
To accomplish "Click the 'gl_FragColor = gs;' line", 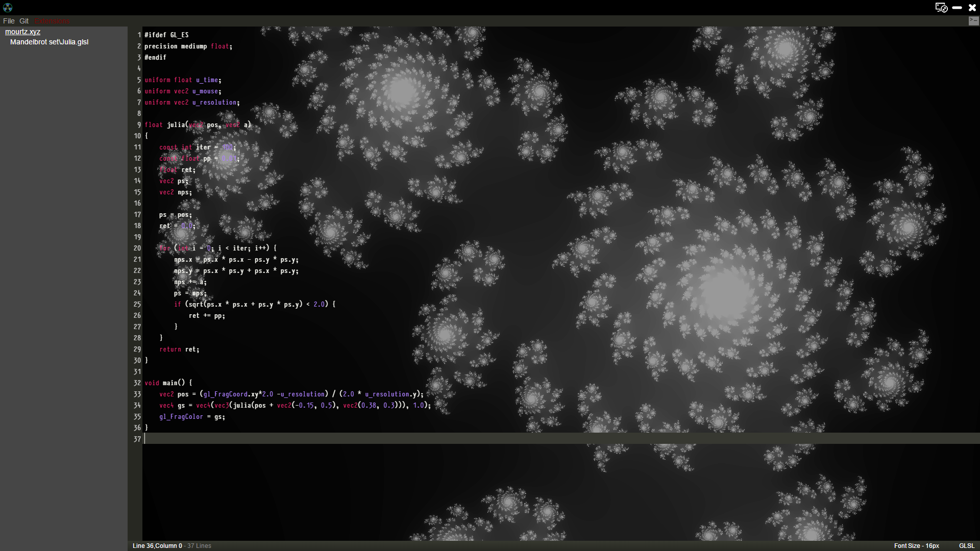I will pyautogui.click(x=192, y=417).
